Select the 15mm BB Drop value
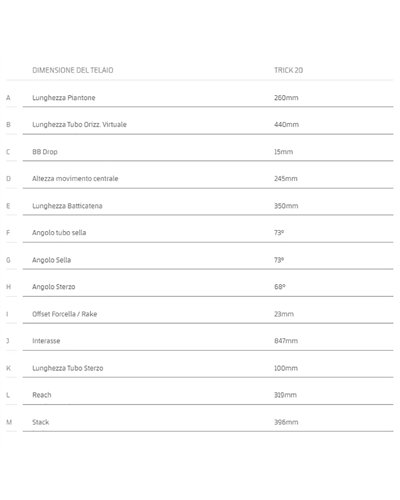Image resolution: width=400 pixels, height=500 pixels. [283, 152]
